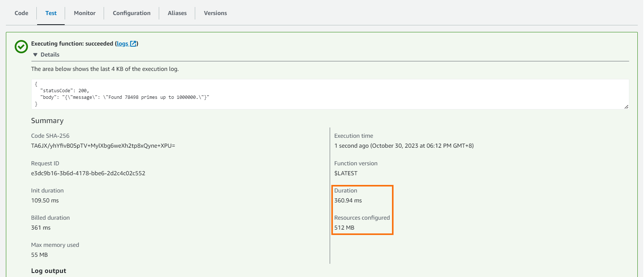
Task: Collapse the Details disclosure triangle
Action: click(35, 55)
